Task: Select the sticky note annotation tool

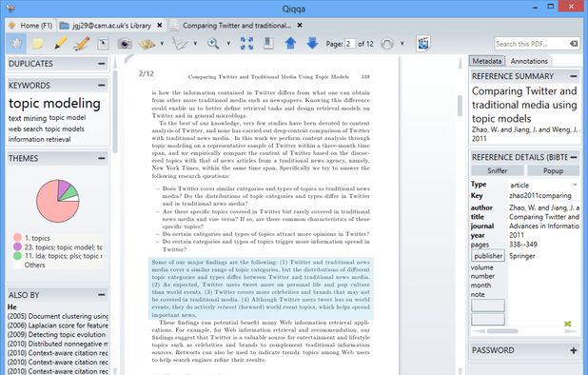Action: point(37,44)
